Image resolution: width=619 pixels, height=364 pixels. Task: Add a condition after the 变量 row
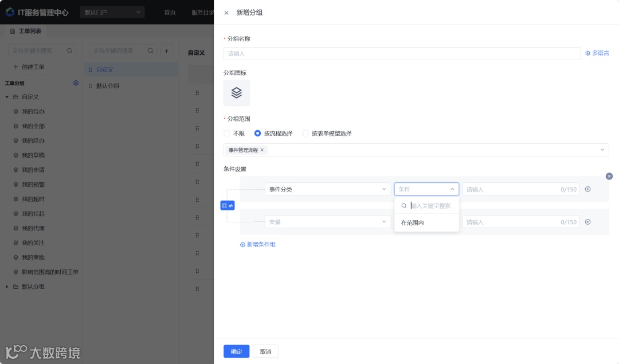(x=588, y=222)
